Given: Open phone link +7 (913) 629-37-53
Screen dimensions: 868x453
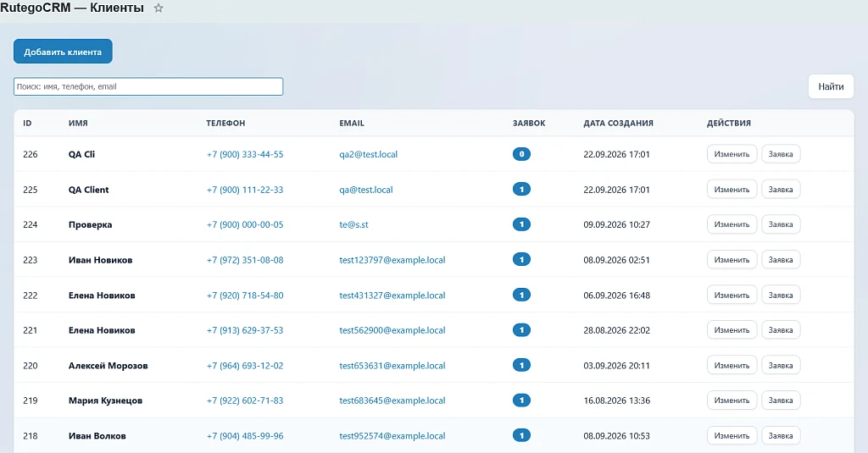Looking at the screenshot, I should 245,330.
